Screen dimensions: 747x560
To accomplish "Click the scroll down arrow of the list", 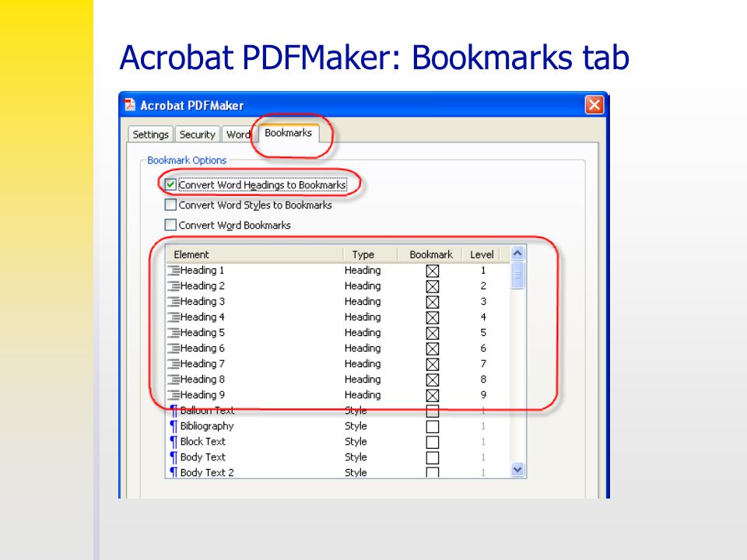I will (x=517, y=470).
